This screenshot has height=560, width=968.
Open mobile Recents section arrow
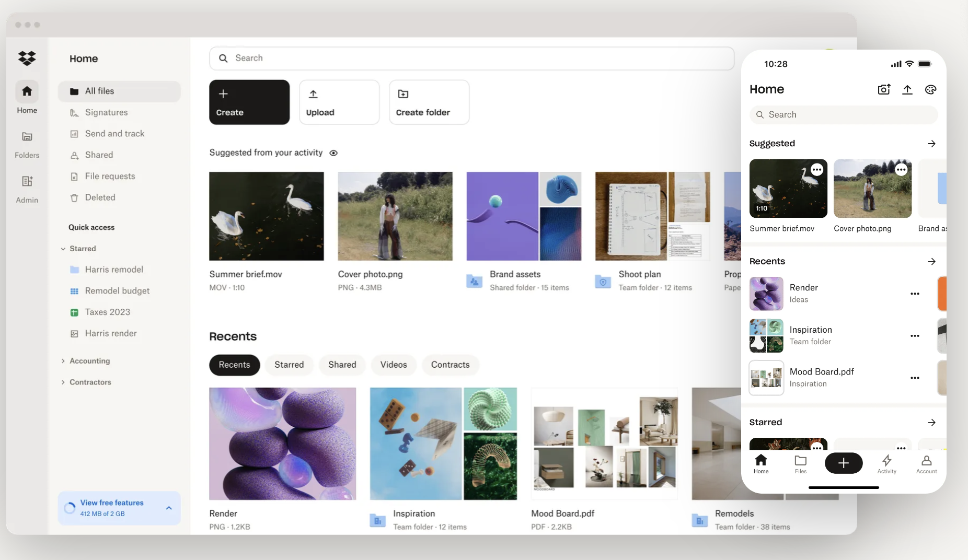(931, 262)
